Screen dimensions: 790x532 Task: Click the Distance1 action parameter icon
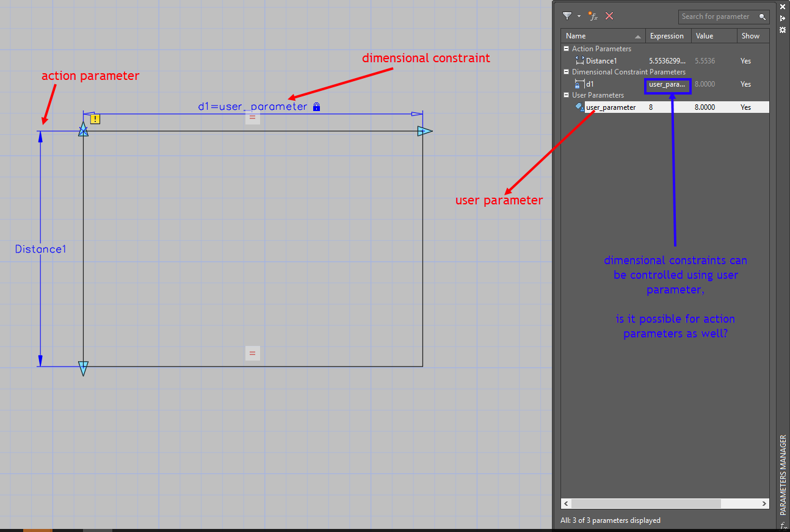click(x=579, y=60)
